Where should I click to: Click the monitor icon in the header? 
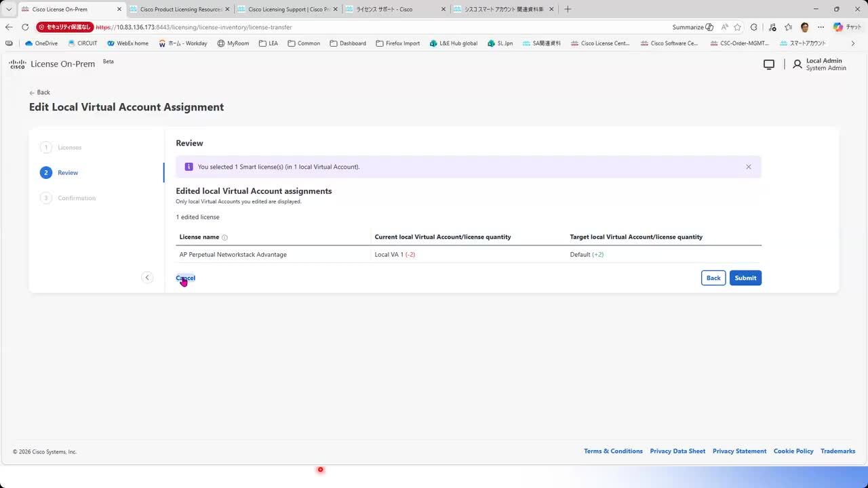pyautogui.click(x=769, y=64)
